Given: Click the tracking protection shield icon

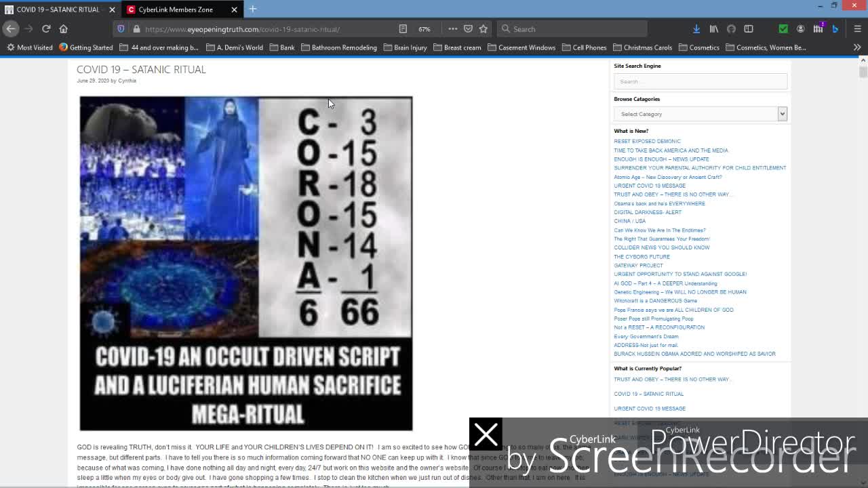Looking at the screenshot, I should (x=121, y=29).
